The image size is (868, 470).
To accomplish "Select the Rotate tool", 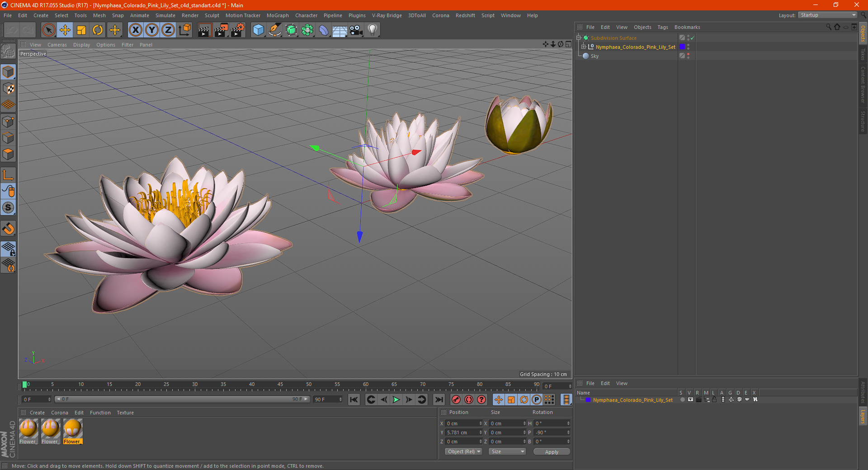I will click(x=98, y=30).
